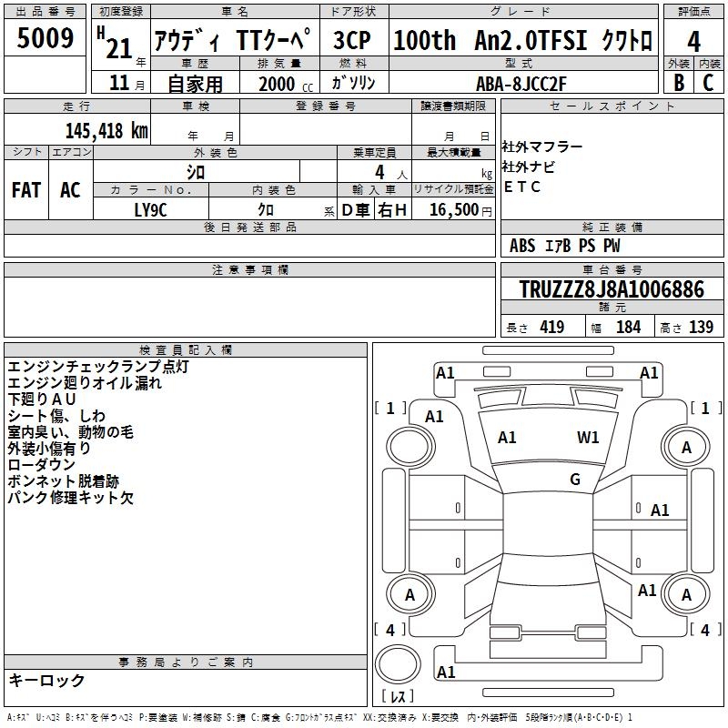
Task: Click the overall evaluation score 4
Action: (693, 42)
